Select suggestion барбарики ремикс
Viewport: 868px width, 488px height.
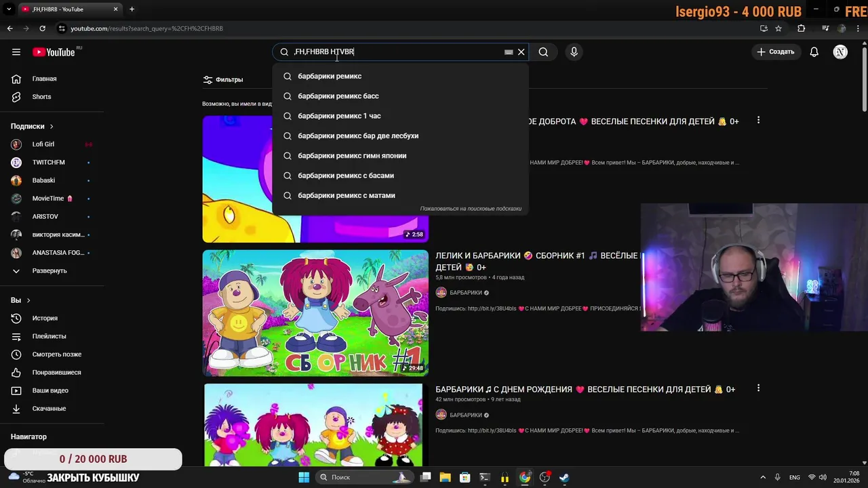point(400,76)
